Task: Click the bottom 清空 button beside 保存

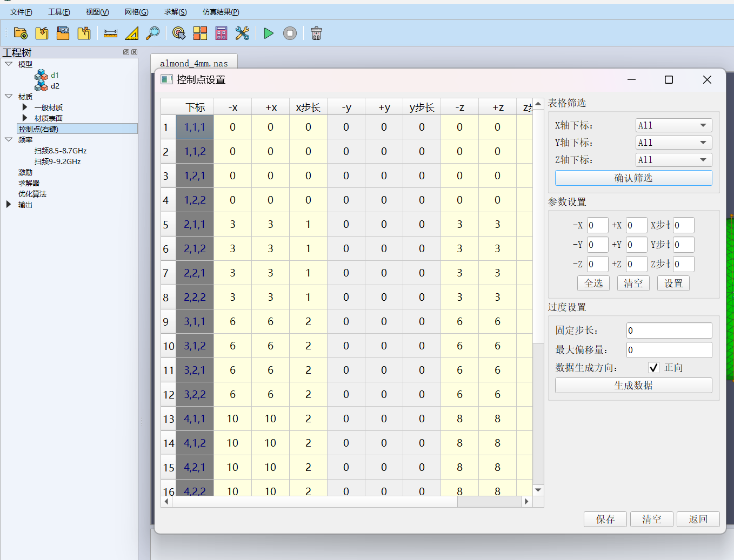Action: [x=652, y=519]
